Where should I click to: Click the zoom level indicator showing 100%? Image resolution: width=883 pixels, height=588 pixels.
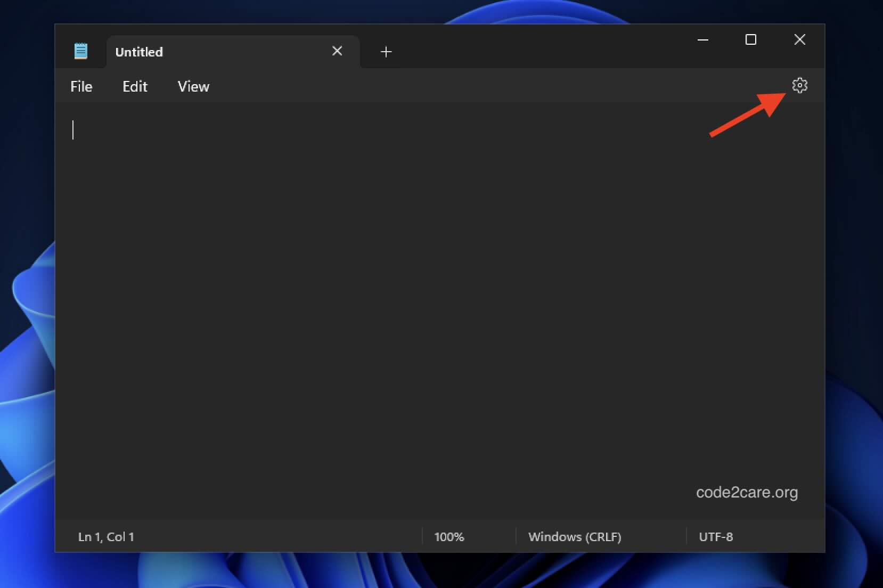[x=449, y=537]
